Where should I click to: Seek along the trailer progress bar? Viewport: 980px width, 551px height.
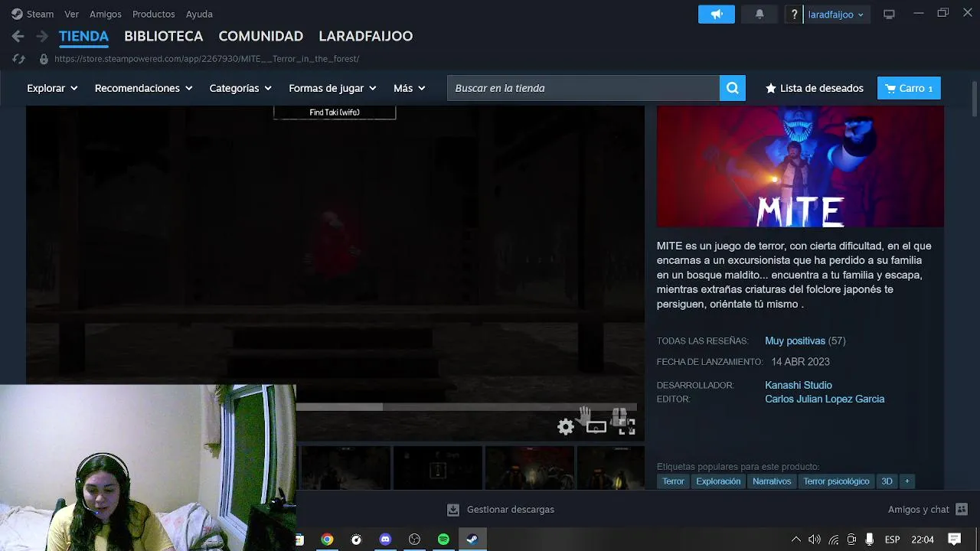coord(465,407)
